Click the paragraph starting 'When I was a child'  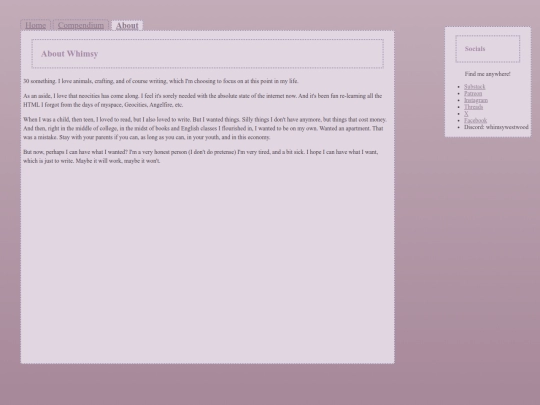(205, 128)
